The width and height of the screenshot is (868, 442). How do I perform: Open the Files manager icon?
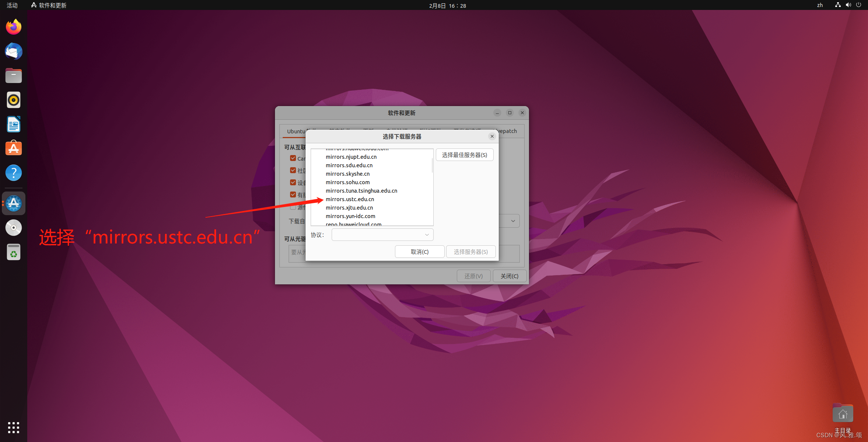[x=14, y=76]
